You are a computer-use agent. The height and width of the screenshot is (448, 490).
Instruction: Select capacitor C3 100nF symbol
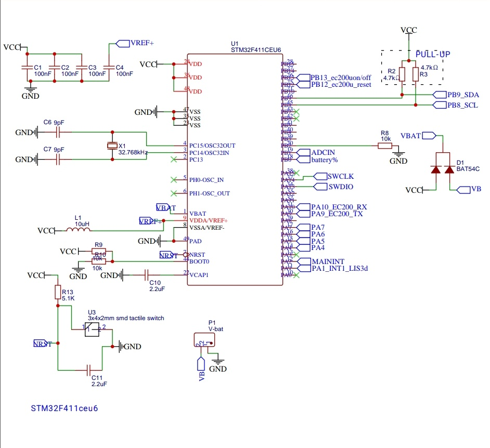coord(82,68)
